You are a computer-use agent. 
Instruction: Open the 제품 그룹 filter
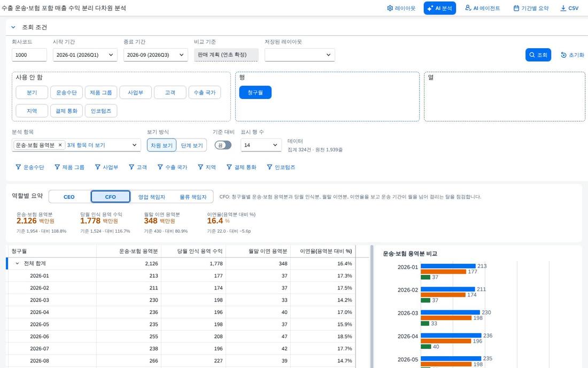point(69,167)
